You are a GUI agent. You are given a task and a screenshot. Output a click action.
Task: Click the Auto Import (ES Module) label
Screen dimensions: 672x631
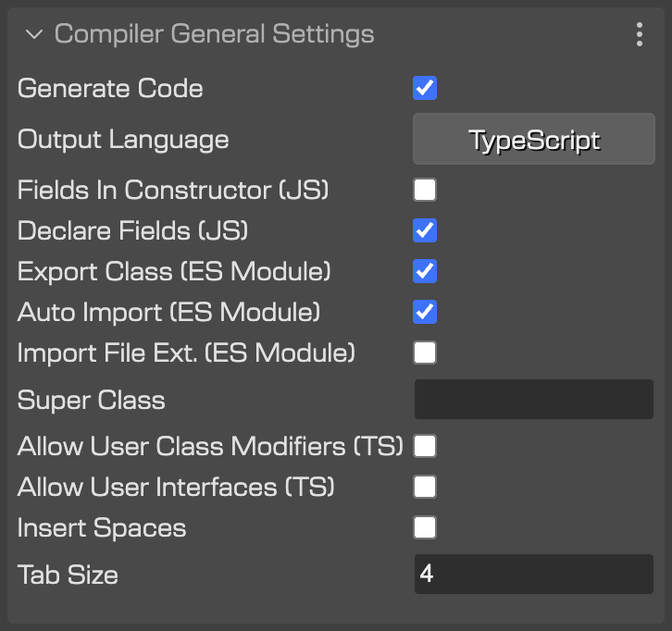[168, 313]
